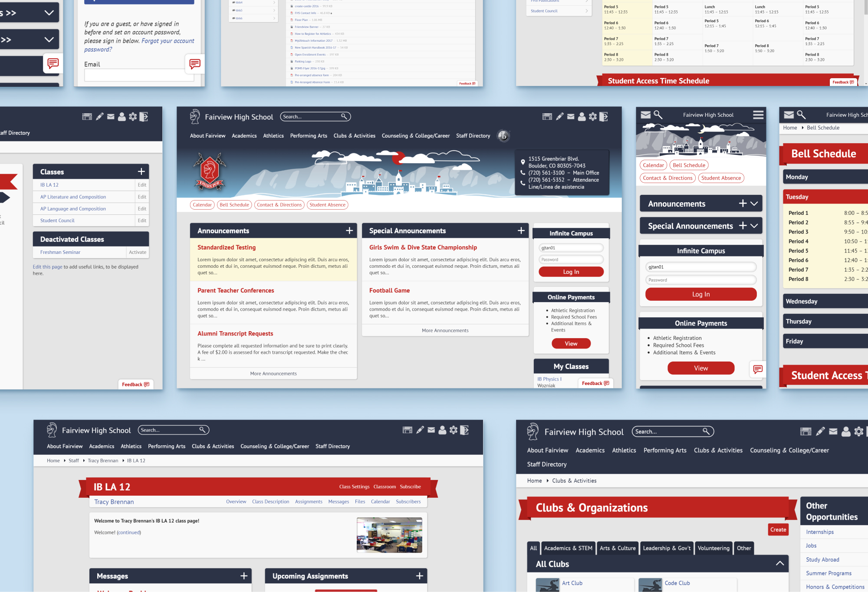Click the Contact & Directions quick link
This screenshot has width=868, height=592.
[x=278, y=204]
